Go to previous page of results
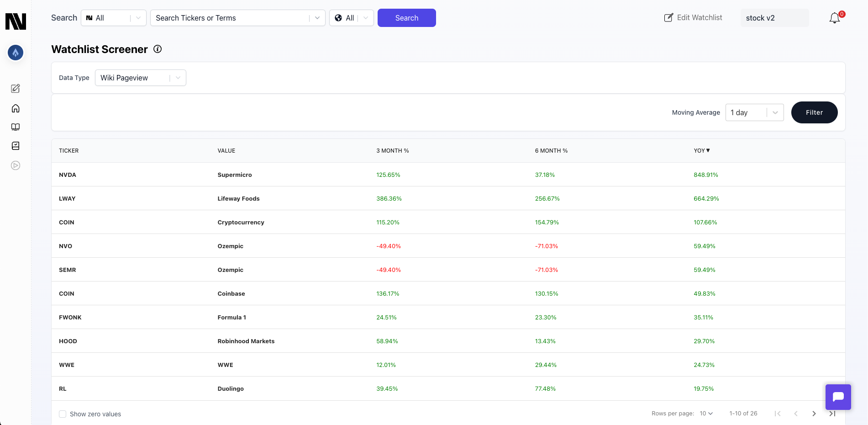 click(x=796, y=414)
